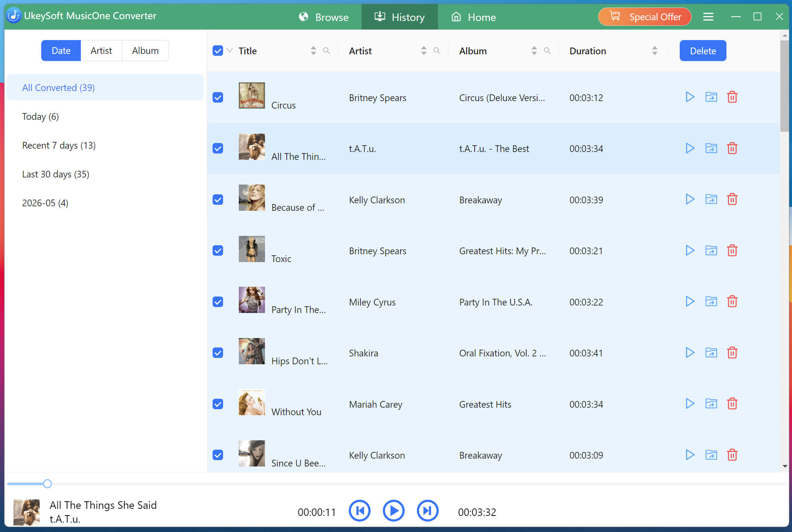Viewport: 792px width, 532px height.
Task: Open folder for Party In The U.S.A.
Action: (711, 301)
